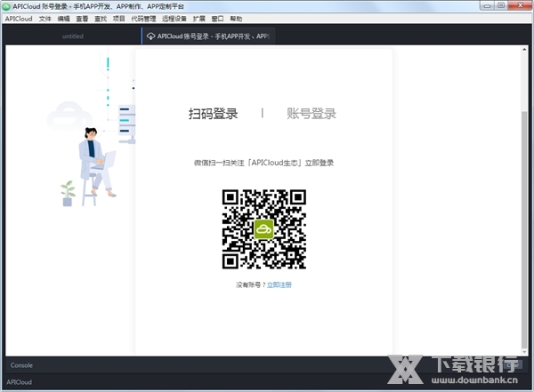Click the green cloud logo in QR code
The height and width of the screenshot is (392, 534).
[x=264, y=229]
